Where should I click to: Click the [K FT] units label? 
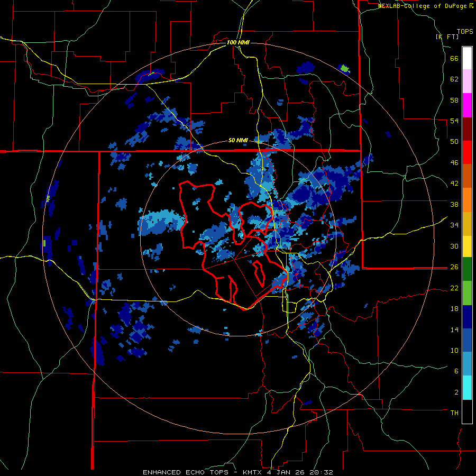(x=447, y=36)
